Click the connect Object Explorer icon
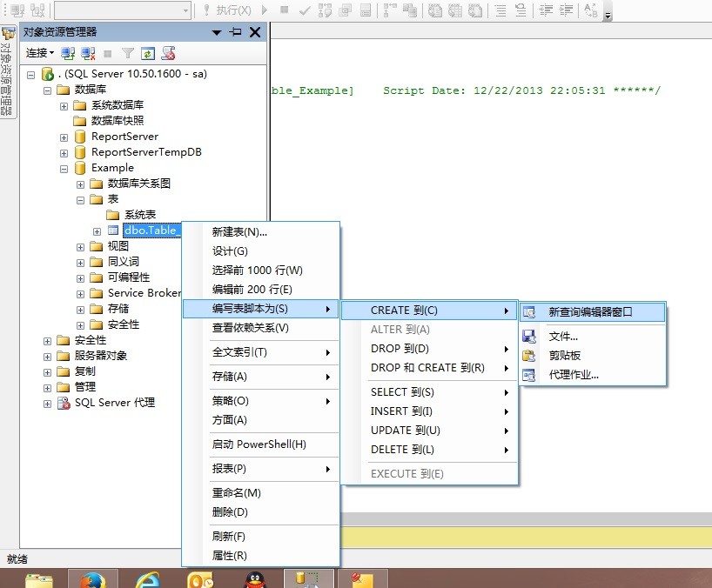The height and width of the screenshot is (588, 712). (68, 53)
